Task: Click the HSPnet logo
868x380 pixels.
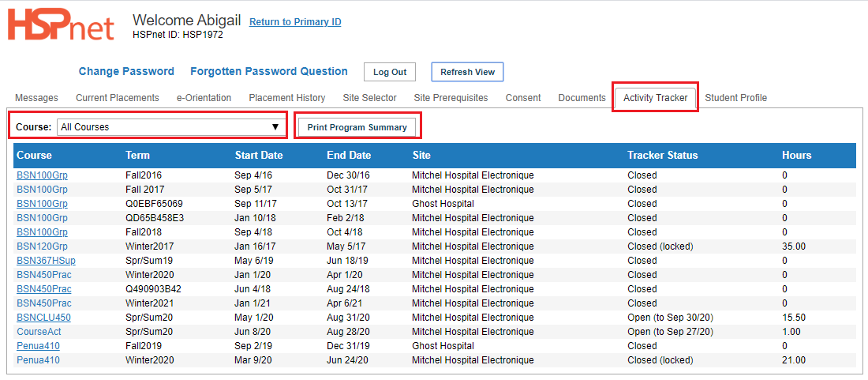Action: coord(61,25)
